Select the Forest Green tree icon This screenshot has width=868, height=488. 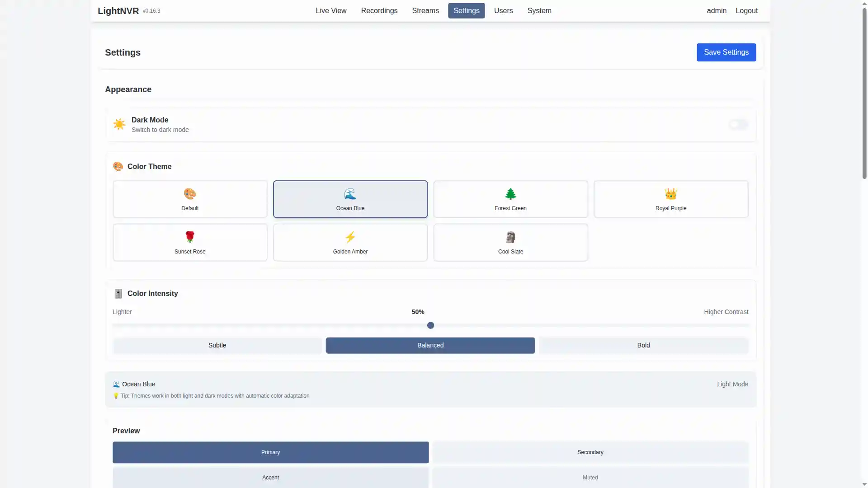coord(510,193)
